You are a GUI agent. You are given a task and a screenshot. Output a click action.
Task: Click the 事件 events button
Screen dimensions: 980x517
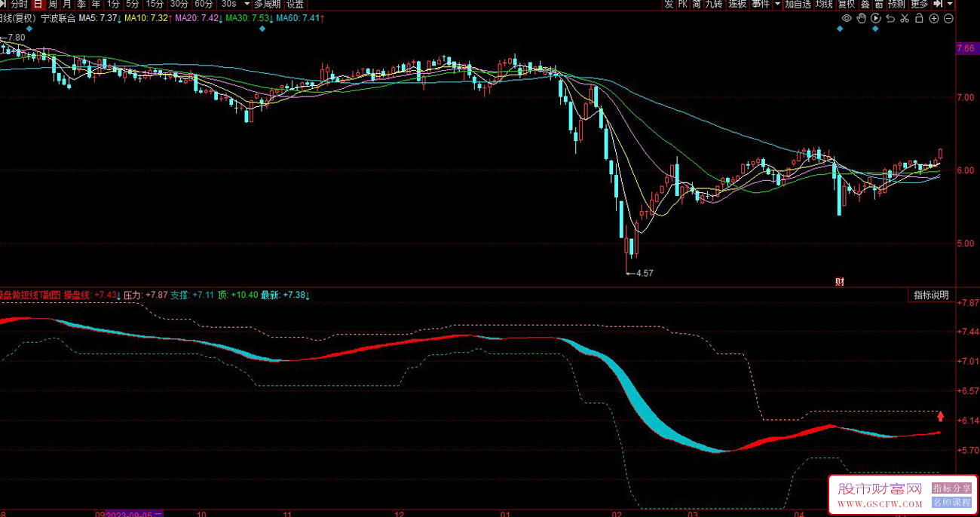tap(761, 4)
